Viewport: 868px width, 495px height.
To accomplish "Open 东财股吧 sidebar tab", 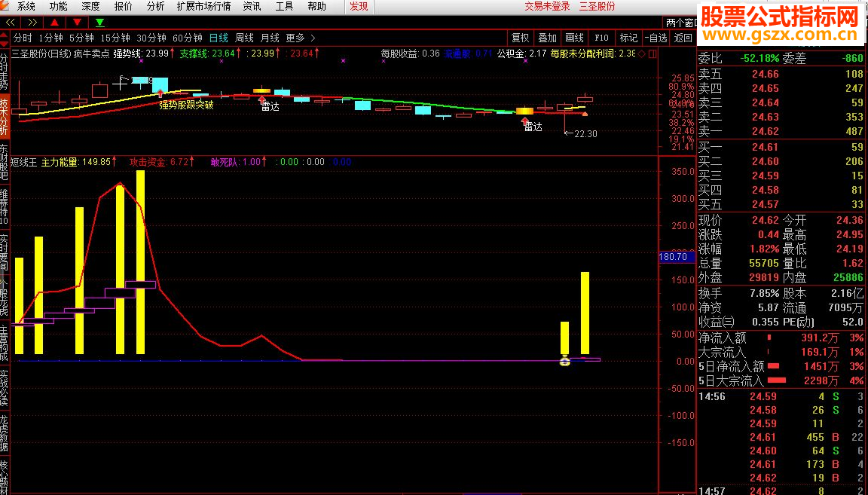I will tap(5, 162).
